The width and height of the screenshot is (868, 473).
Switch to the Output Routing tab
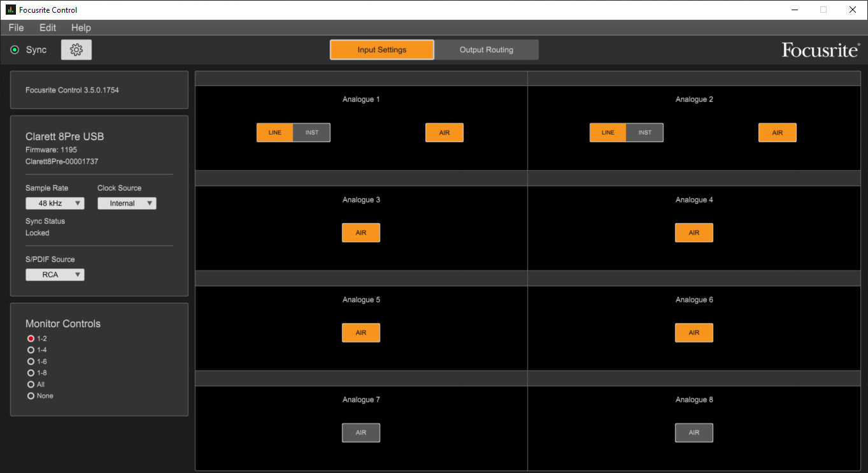click(487, 50)
